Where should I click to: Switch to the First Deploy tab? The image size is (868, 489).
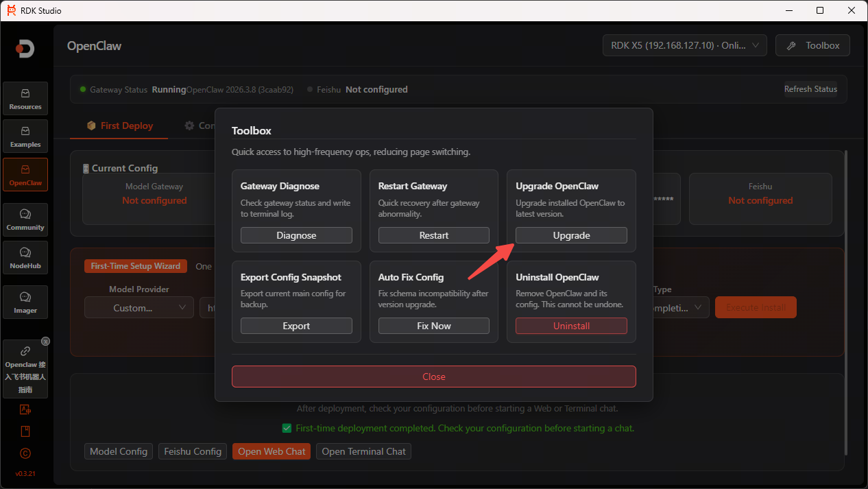click(x=119, y=126)
